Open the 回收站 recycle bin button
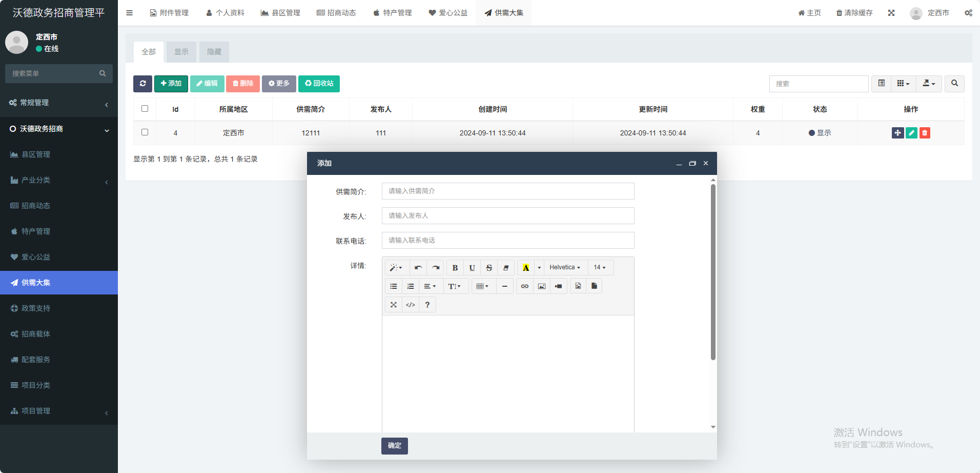 (x=319, y=84)
